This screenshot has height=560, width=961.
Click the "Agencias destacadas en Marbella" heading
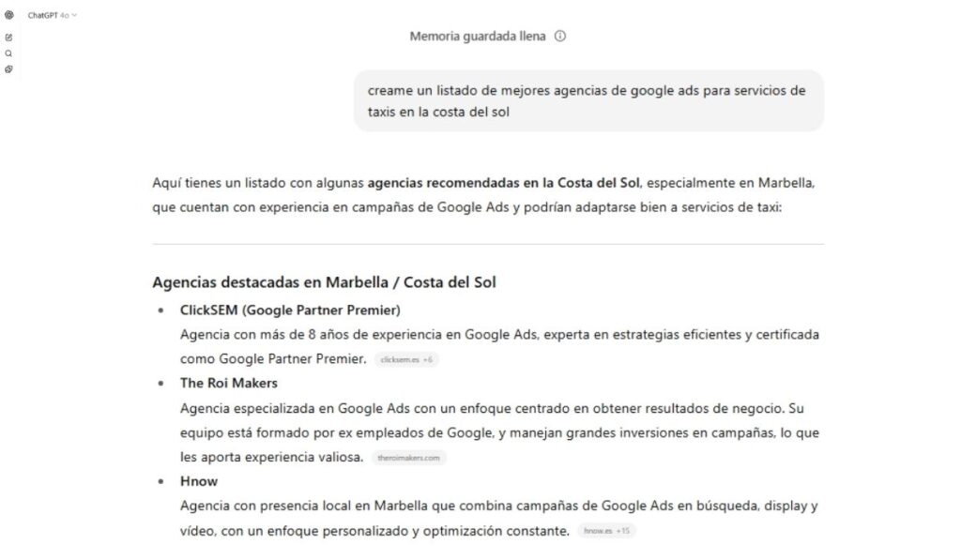point(324,281)
